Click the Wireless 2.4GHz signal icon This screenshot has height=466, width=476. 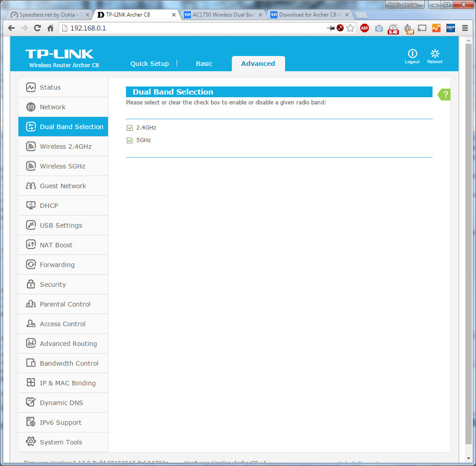coord(30,147)
